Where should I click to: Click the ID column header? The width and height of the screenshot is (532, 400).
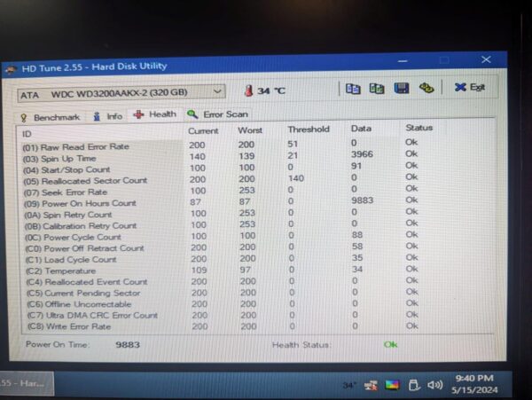(27, 134)
